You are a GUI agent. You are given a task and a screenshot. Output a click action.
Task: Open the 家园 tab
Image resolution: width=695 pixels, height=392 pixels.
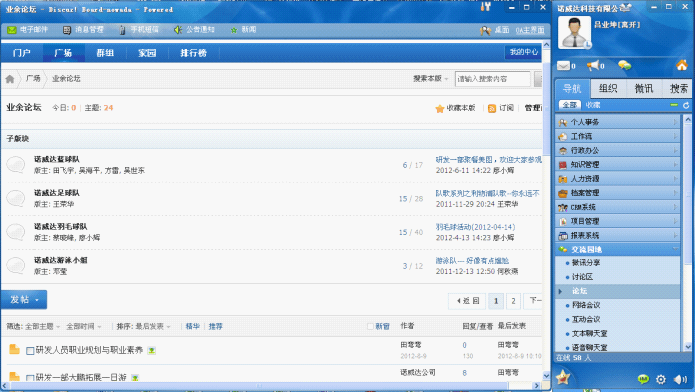(x=147, y=53)
